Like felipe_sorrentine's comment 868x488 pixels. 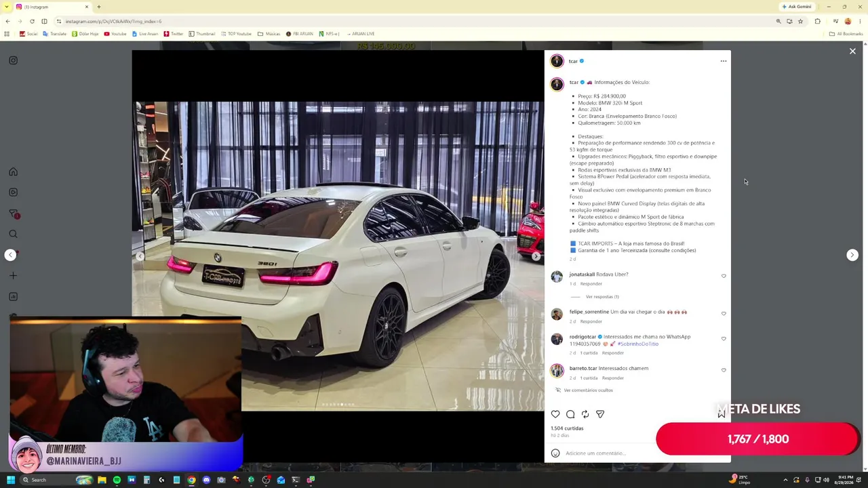(724, 314)
